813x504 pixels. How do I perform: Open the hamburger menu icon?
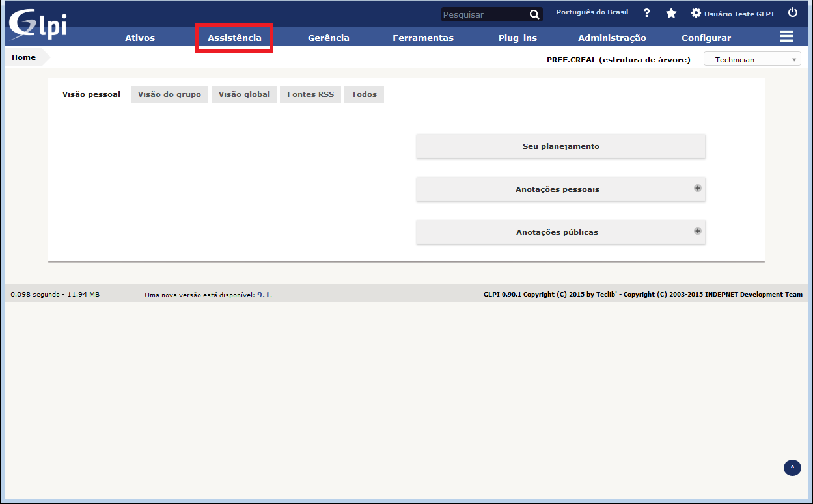tap(786, 36)
